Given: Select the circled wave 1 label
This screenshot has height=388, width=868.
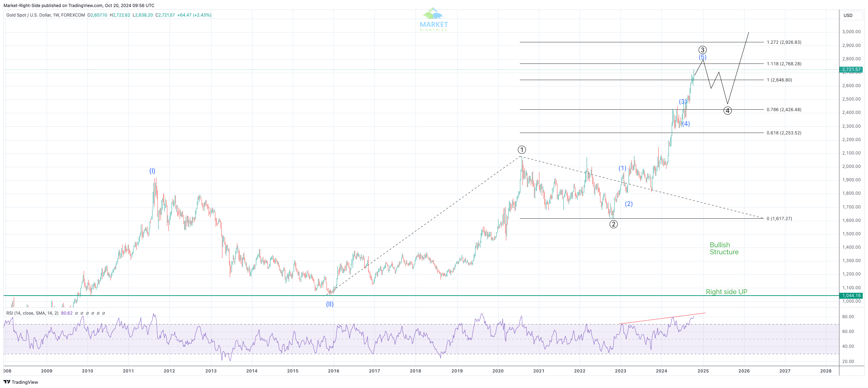Looking at the screenshot, I should [x=522, y=150].
